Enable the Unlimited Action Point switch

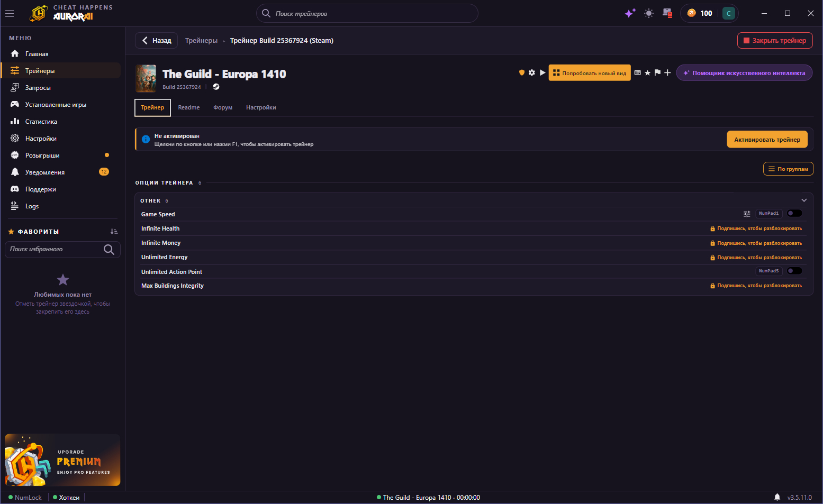coord(794,271)
